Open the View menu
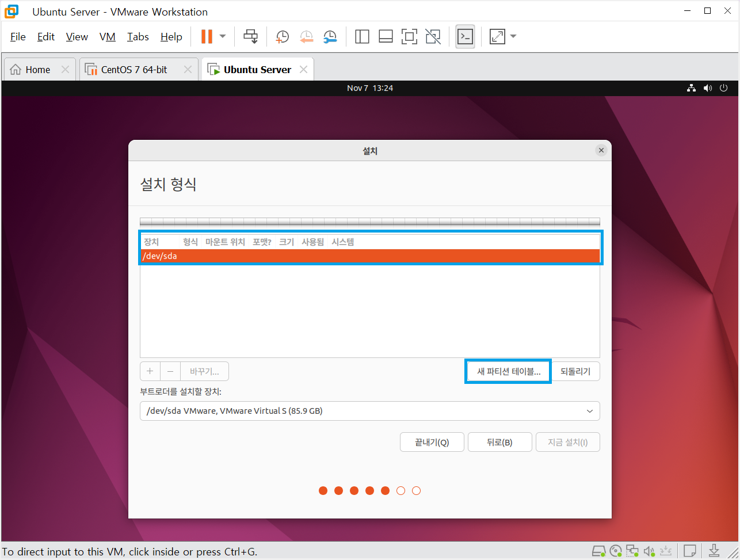Screen dimensions: 740x560 (77, 37)
